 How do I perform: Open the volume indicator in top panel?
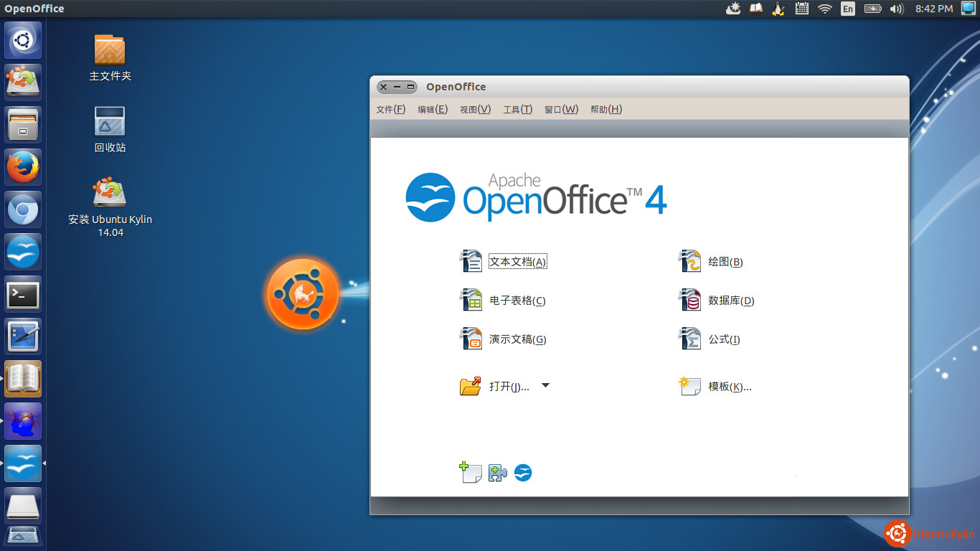click(x=896, y=9)
